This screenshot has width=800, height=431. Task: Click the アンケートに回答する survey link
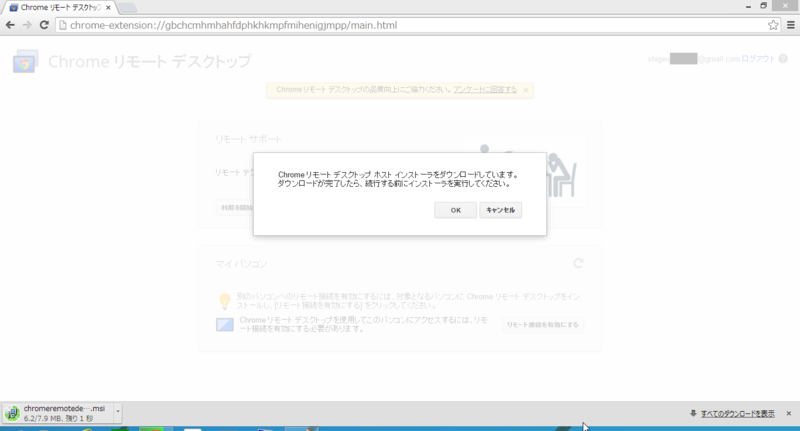coord(485,89)
